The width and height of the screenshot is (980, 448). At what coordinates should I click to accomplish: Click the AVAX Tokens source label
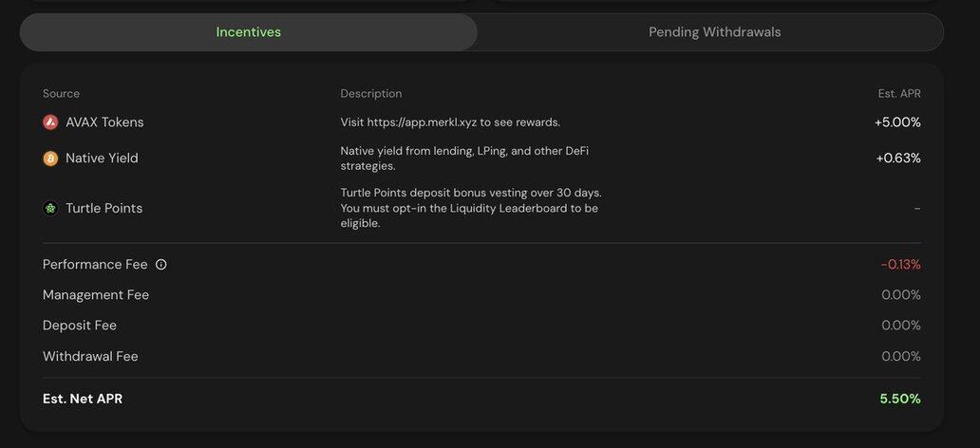(x=104, y=122)
